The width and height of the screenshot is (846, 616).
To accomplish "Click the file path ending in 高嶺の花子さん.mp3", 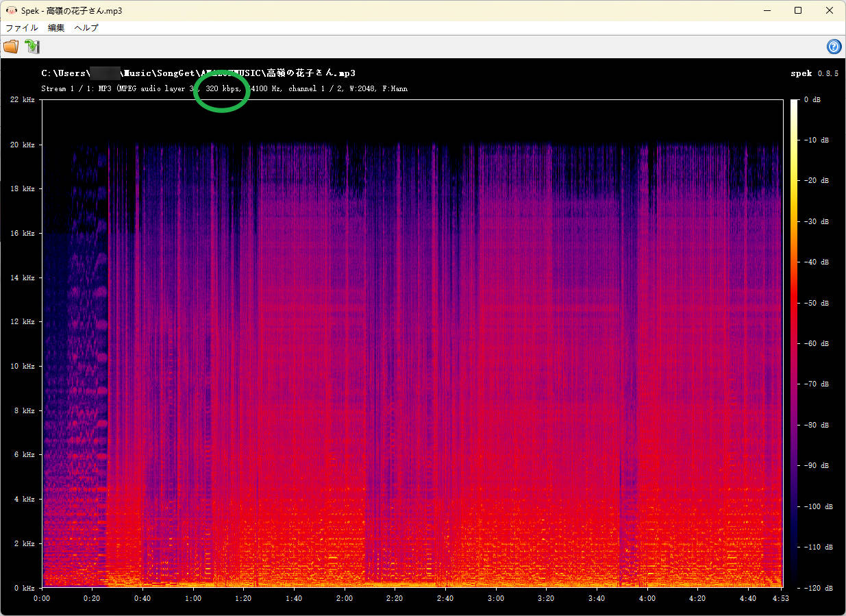I will pos(199,73).
